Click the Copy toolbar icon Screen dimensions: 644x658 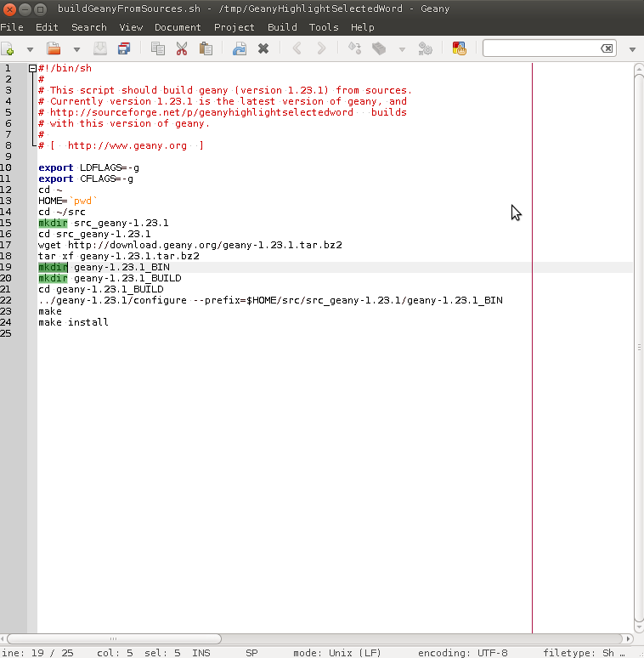pos(157,49)
